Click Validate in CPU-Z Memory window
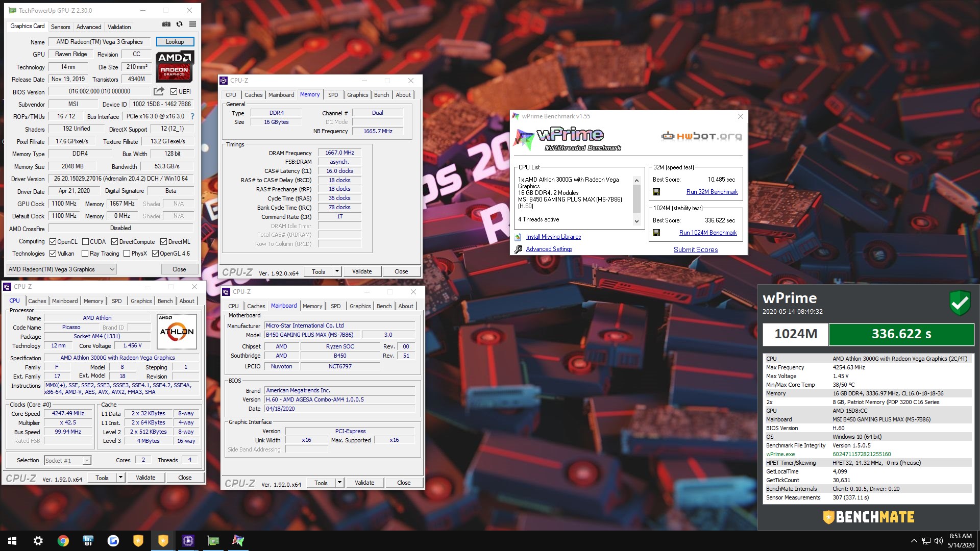The width and height of the screenshot is (980, 551). [362, 271]
